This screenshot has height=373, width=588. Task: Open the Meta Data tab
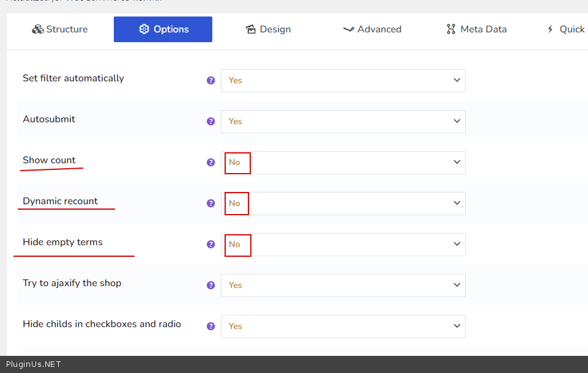point(477,29)
